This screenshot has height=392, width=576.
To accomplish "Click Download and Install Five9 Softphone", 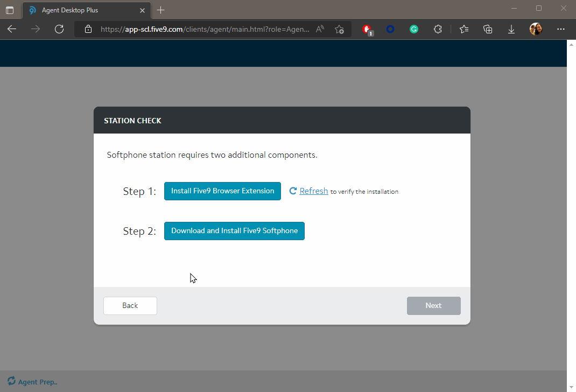I will (x=234, y=230).
